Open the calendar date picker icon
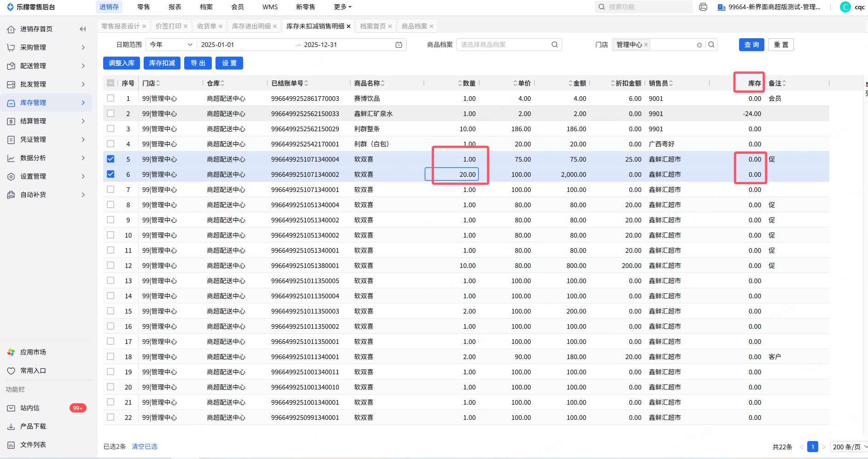 click(399, 45)
